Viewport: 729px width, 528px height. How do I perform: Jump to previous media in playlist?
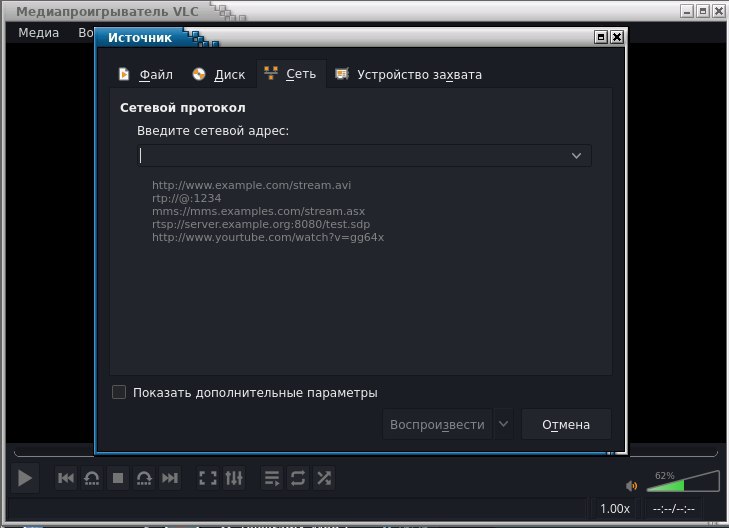66,478
